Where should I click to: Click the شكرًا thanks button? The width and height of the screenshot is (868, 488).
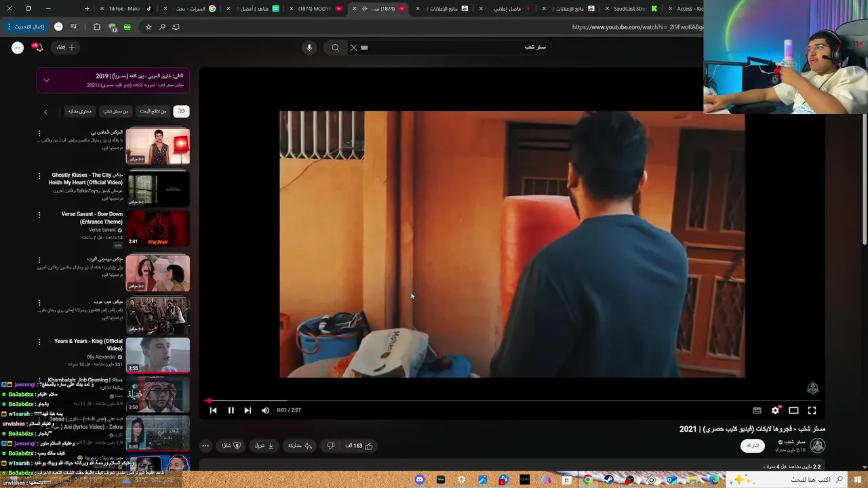tap(231, 445)
